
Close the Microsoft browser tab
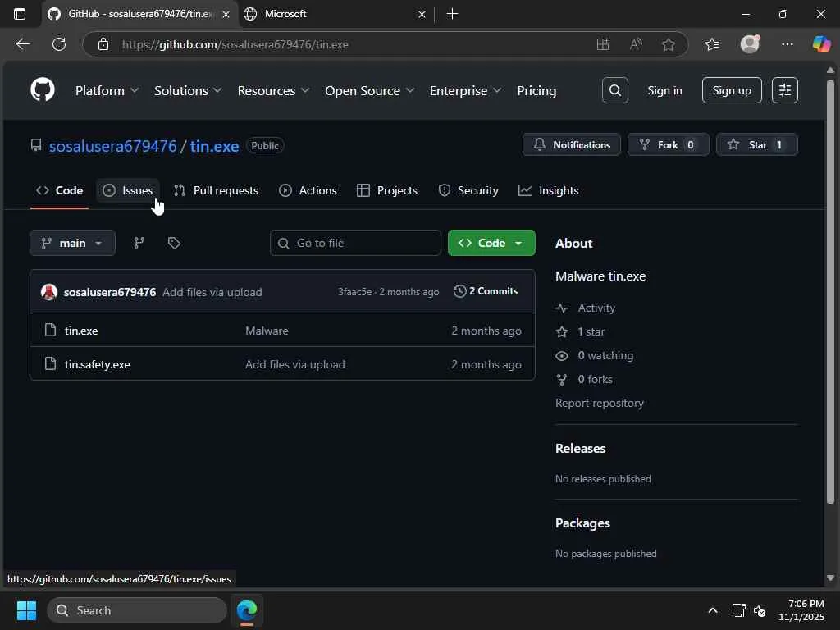422,15
